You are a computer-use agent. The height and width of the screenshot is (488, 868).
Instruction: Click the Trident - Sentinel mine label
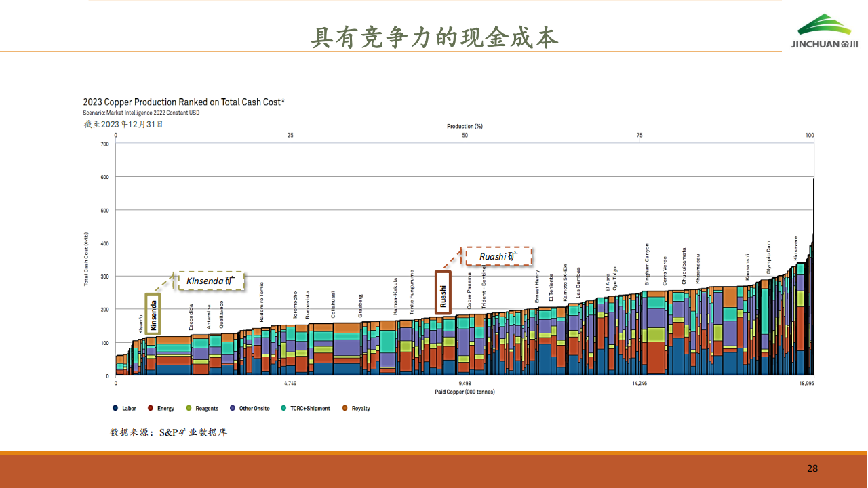[484, 287]
